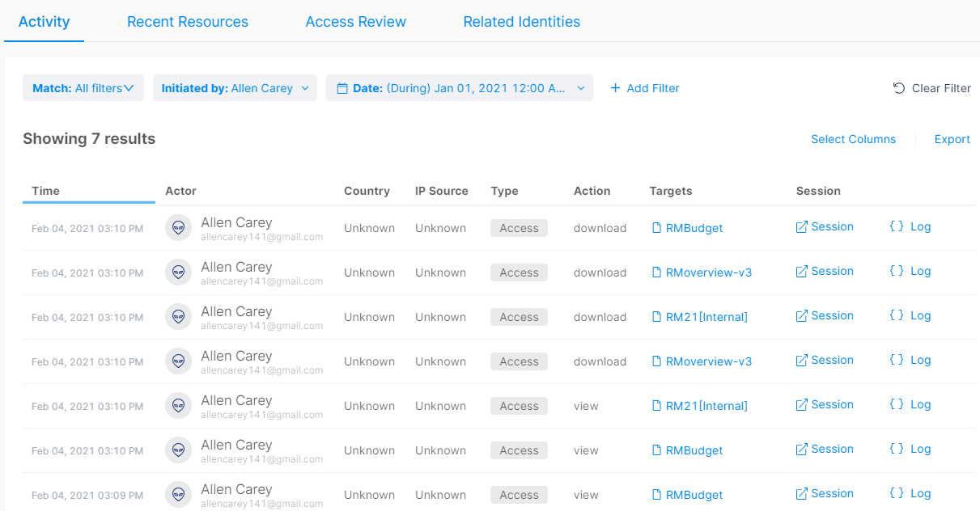The image size is (980, 511).
Task: Switch to the Recent Resources tab
Action: tap(188, 22)
